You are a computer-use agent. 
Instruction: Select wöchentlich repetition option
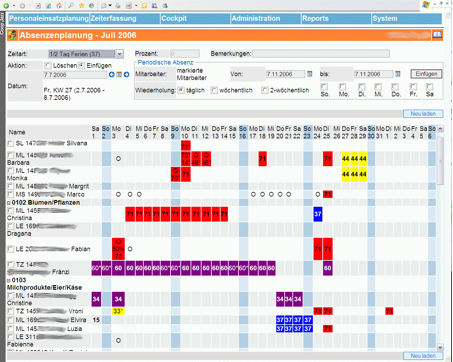click(x=214, y=90)
